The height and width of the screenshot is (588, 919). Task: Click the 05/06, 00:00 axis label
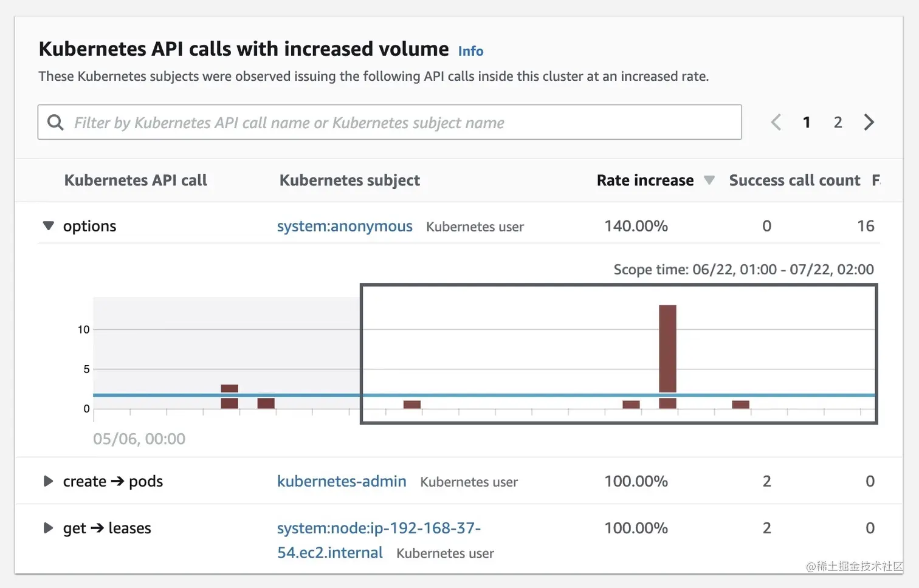(x=139, y=439)
